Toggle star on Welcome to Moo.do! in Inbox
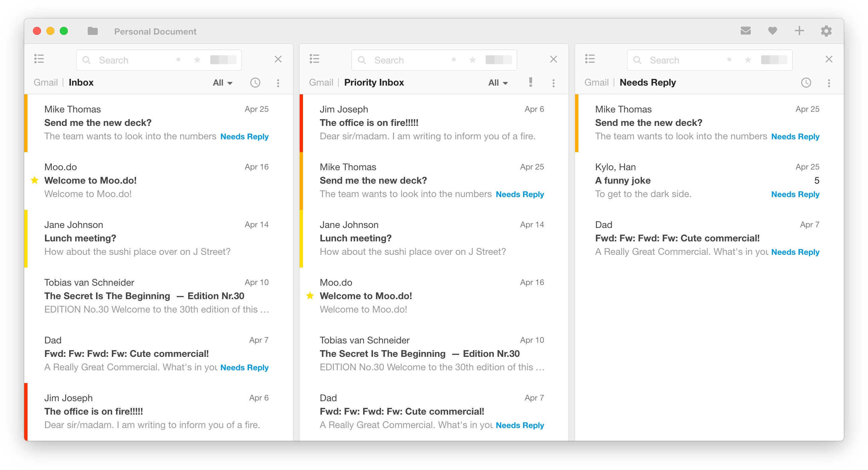The width and height of the screenshot is (868, 470). 35,181
